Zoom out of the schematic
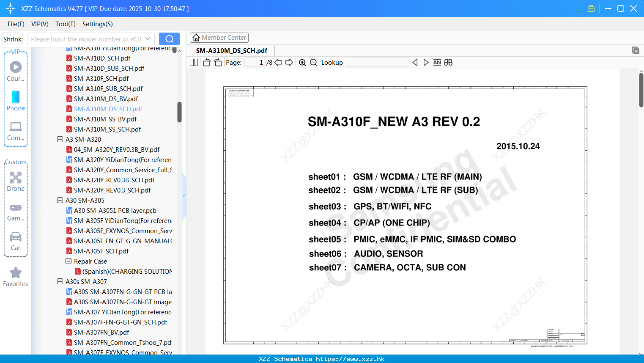 (x=313, y=63)
